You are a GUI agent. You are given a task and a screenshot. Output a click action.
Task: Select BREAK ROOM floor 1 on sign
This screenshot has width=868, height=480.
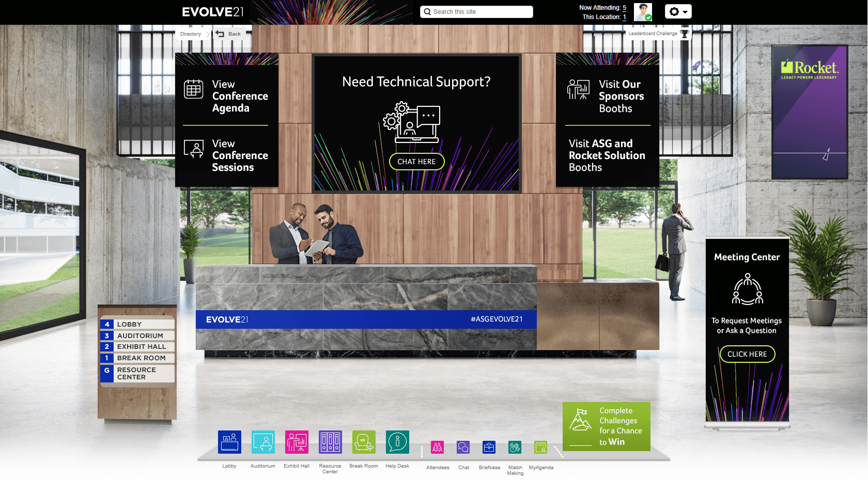pyautogui.click(x=137, y=358)
